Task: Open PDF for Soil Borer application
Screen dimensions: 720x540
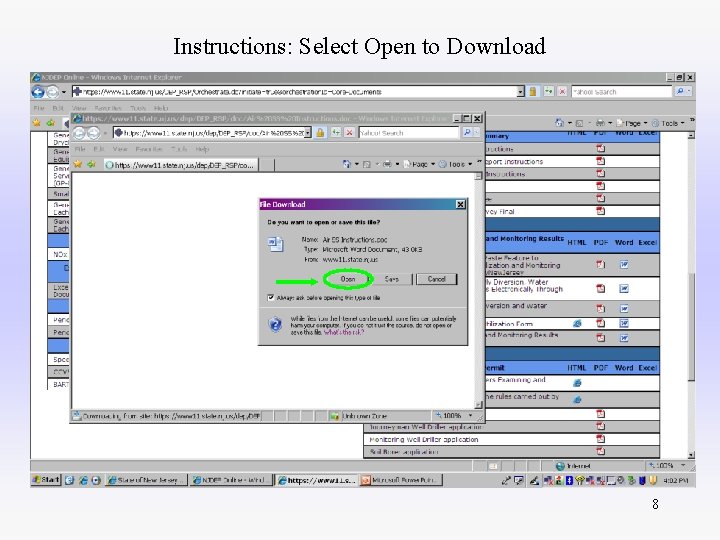Action: point(600,451)
